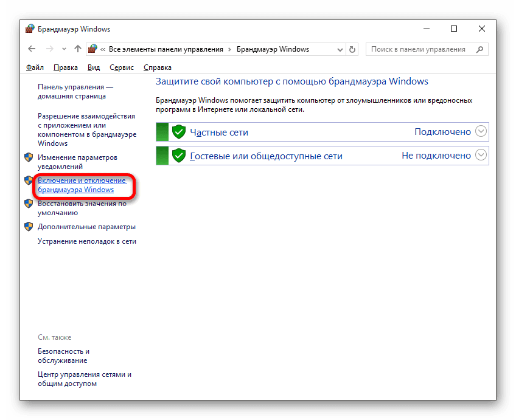Image resolution: width=516 pixels, height=420 pixels.
Task: Click Восстановить значения по умолчанию link
Action: (x=82, y=208)
